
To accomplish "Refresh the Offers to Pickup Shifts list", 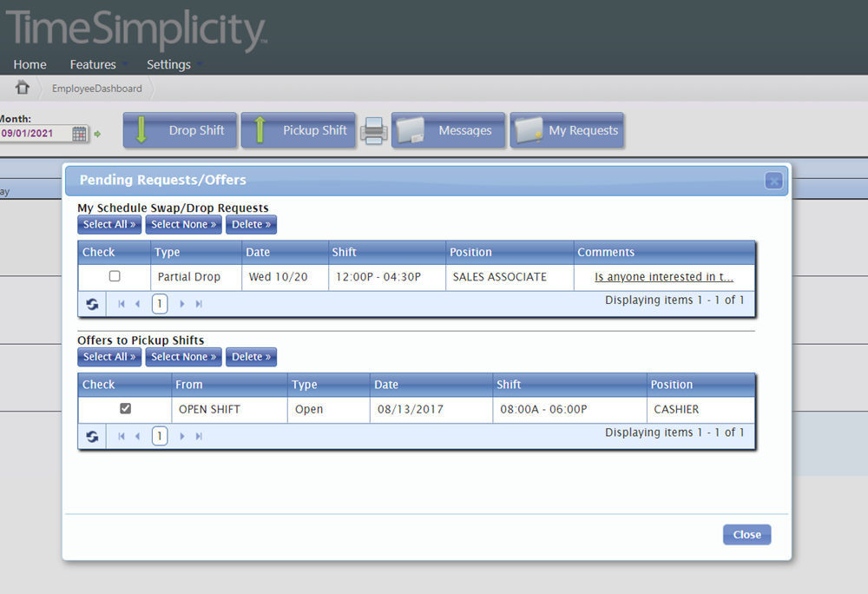I will coord(91,435).
